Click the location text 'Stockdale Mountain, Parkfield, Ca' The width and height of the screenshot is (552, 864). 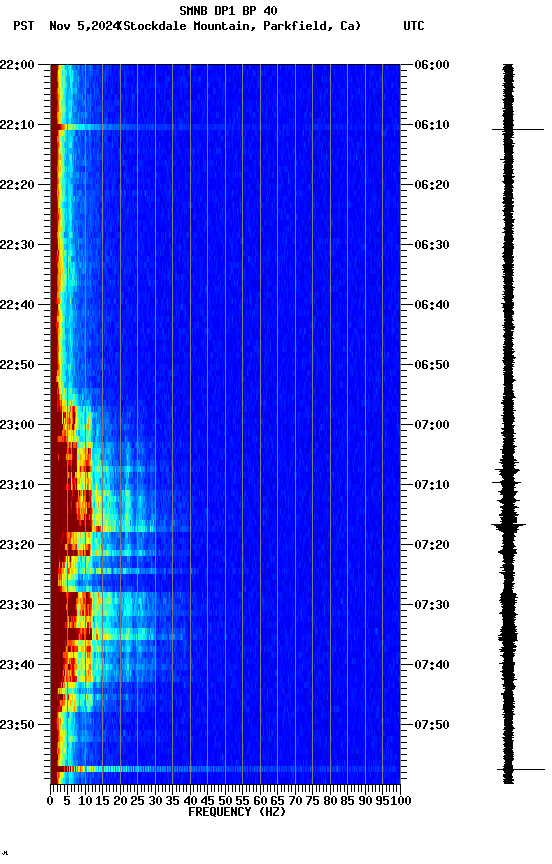pyautogui.click(x=240, y=26)
